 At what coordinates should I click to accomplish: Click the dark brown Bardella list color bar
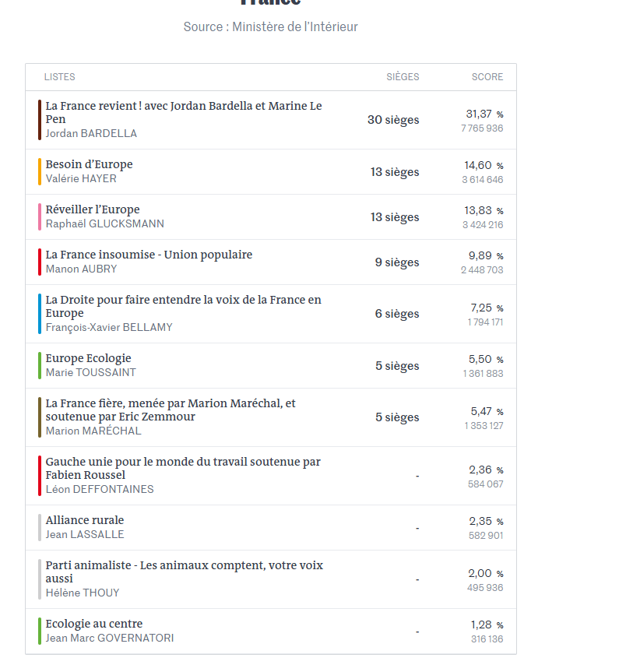click(40, 120)
